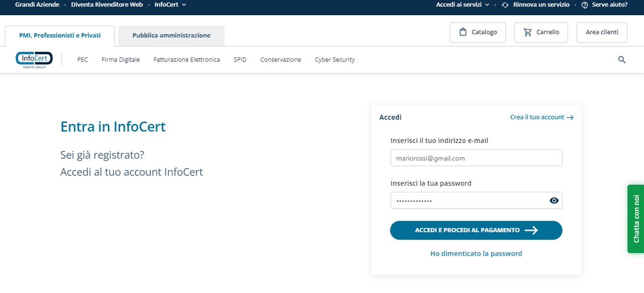Click the Diventa Rivenditore Web link

[x=107, y=5]
